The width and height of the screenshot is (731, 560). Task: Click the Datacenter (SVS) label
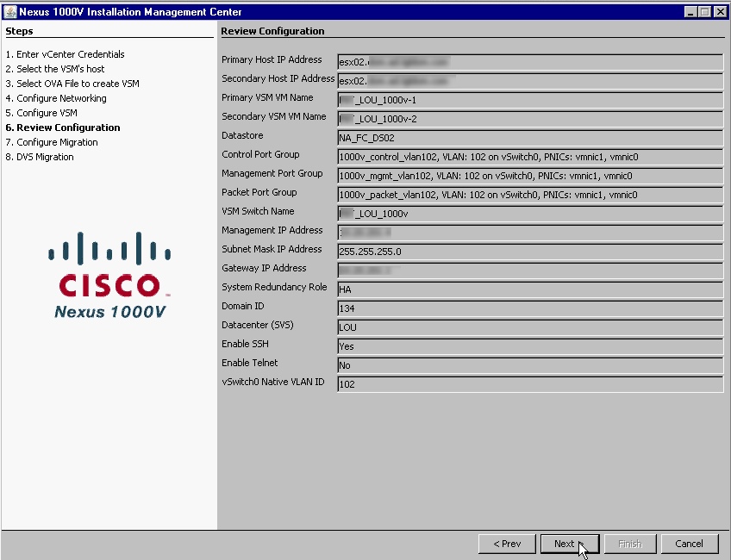coord(258,325)
